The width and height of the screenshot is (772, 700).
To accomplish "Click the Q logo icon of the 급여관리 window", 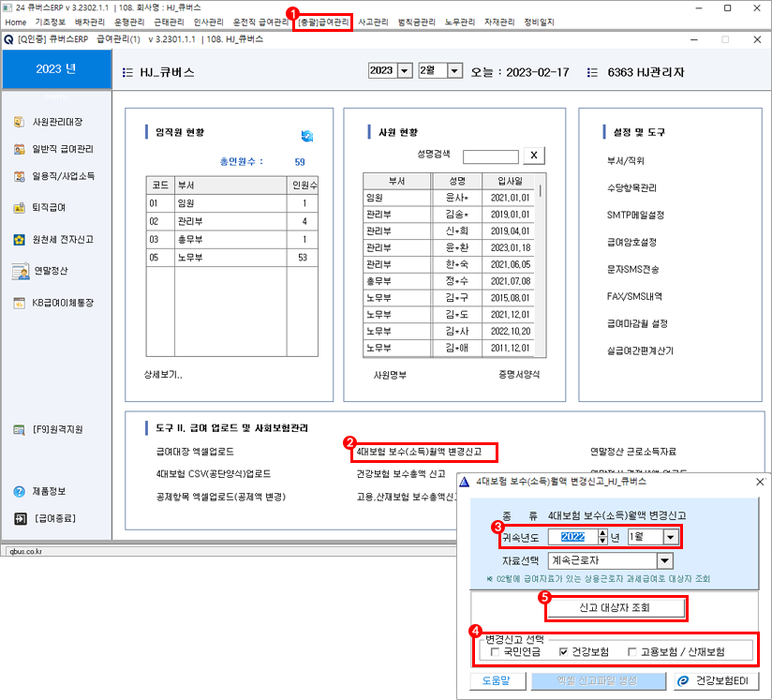I will click(x=8, y=39).
